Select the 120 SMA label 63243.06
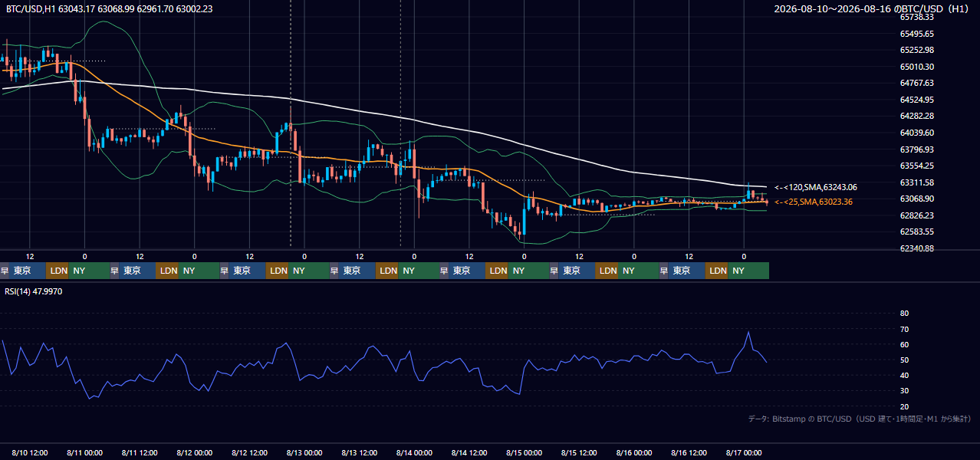The width and height of the screenshot is (980, 460). [x=816, y=187]
